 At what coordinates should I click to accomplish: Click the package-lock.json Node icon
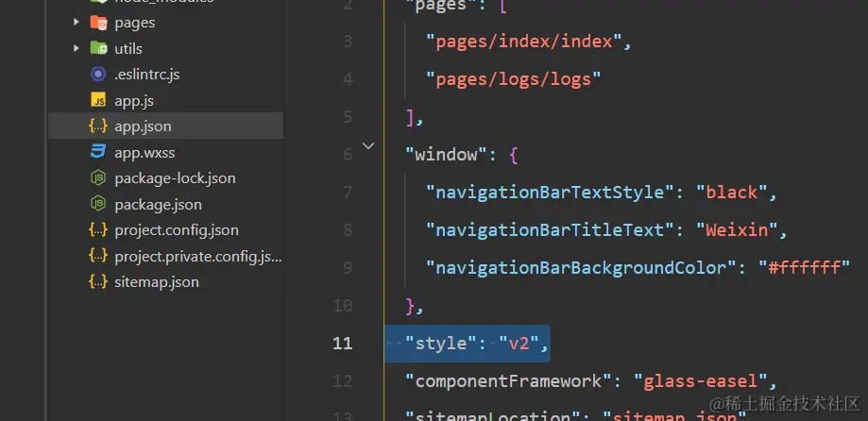98,178
